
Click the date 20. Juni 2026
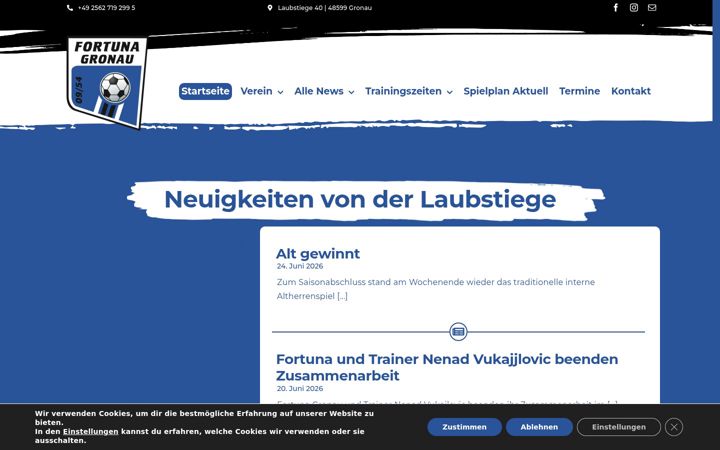[x=300, y=388]
